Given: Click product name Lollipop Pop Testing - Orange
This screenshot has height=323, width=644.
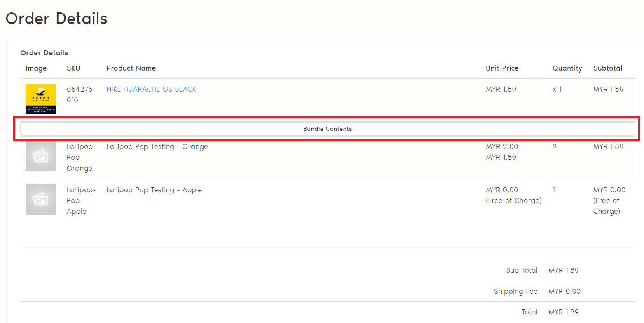Looking at the screenshot, I should click(157, 146).
